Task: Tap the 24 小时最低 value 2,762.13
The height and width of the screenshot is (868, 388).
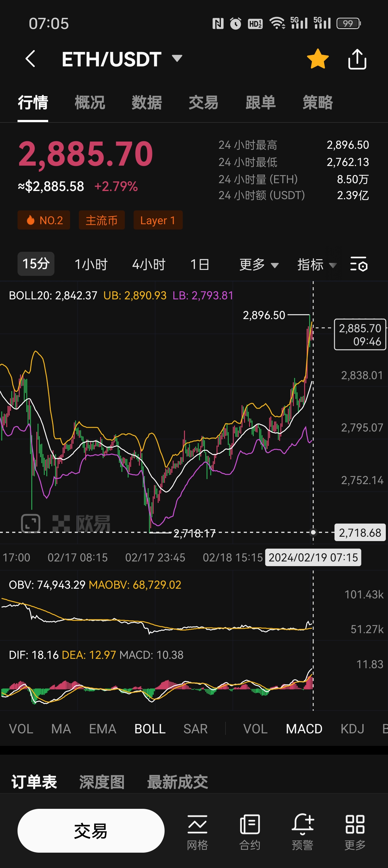Action: pyautogui.click(x=348, y=162)
